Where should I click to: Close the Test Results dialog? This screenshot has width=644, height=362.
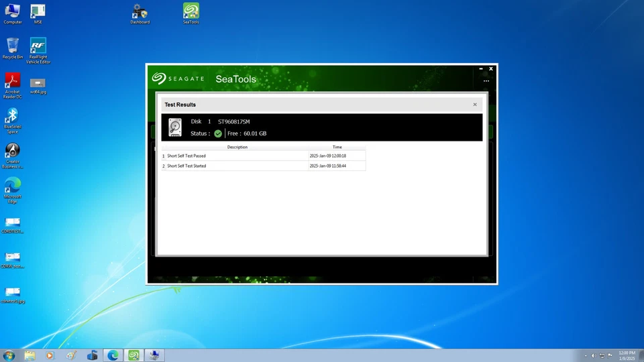click(475, 105)
